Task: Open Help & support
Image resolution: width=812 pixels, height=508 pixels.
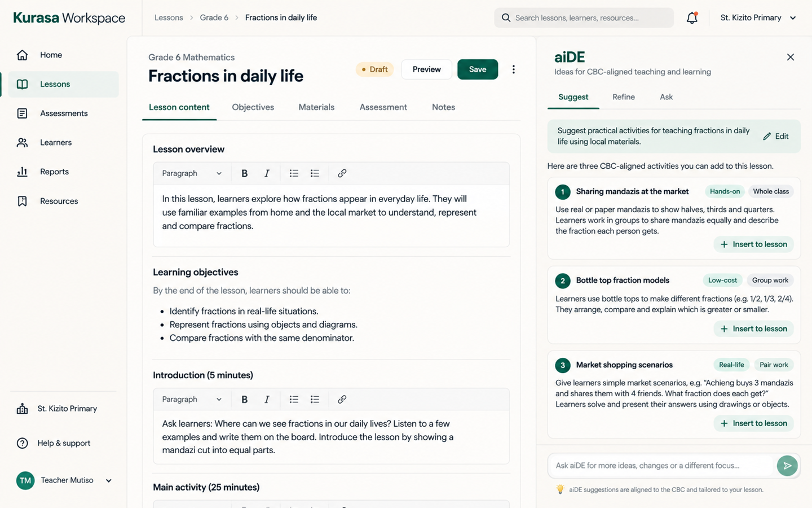Action: tap(64, 443)
